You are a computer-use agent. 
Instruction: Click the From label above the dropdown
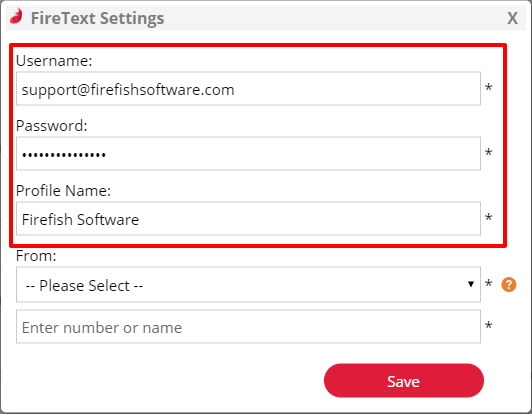[36, 256]
